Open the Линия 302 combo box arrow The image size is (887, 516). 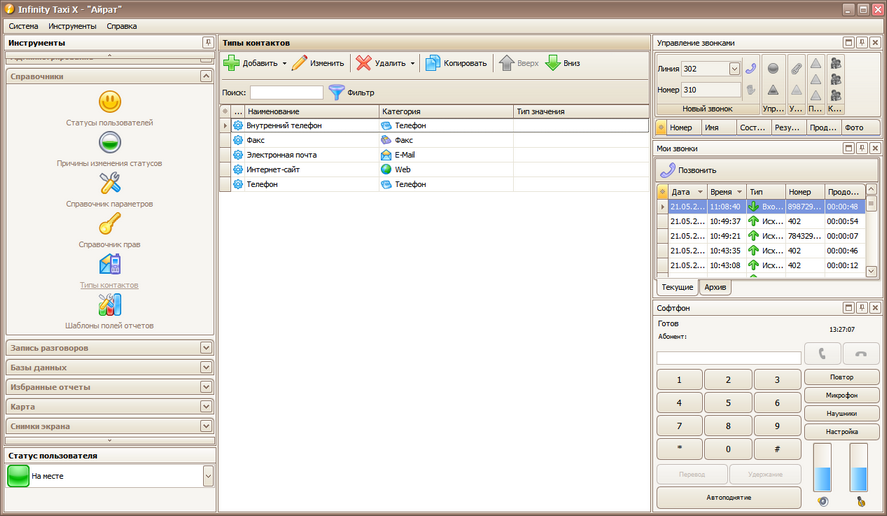pos(734,68)
